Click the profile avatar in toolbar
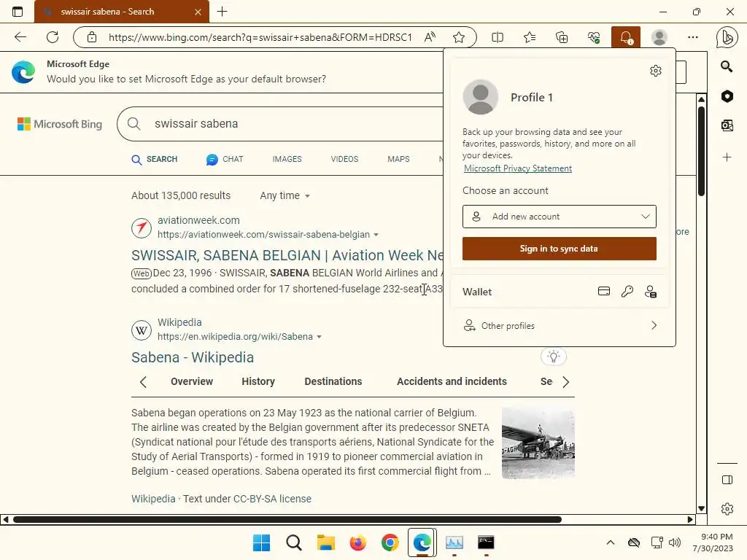The image size is (747, 560). tap(659, 37)
